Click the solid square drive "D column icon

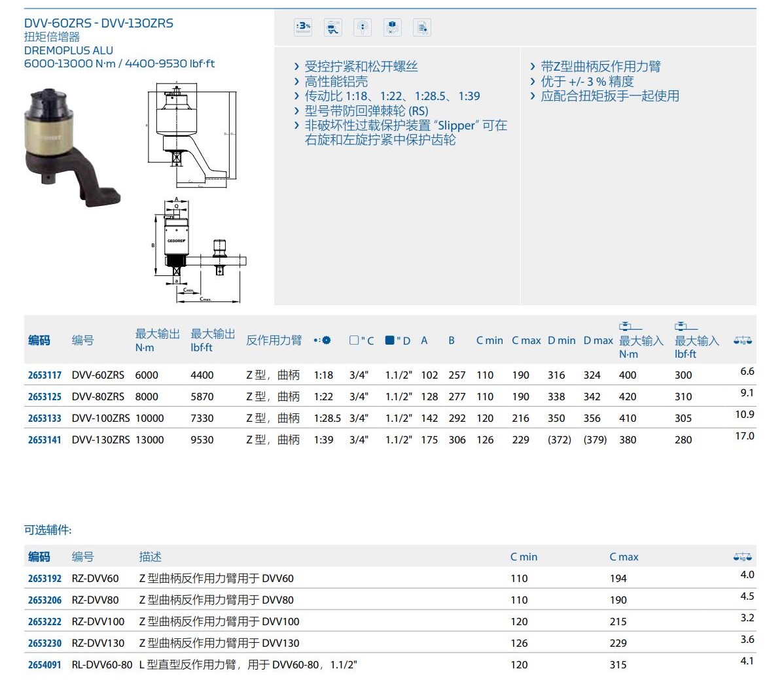coord(390,340)
